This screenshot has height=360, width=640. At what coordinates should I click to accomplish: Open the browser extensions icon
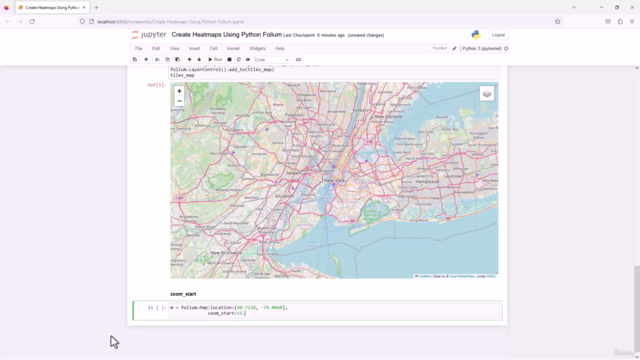coord(620,22)
